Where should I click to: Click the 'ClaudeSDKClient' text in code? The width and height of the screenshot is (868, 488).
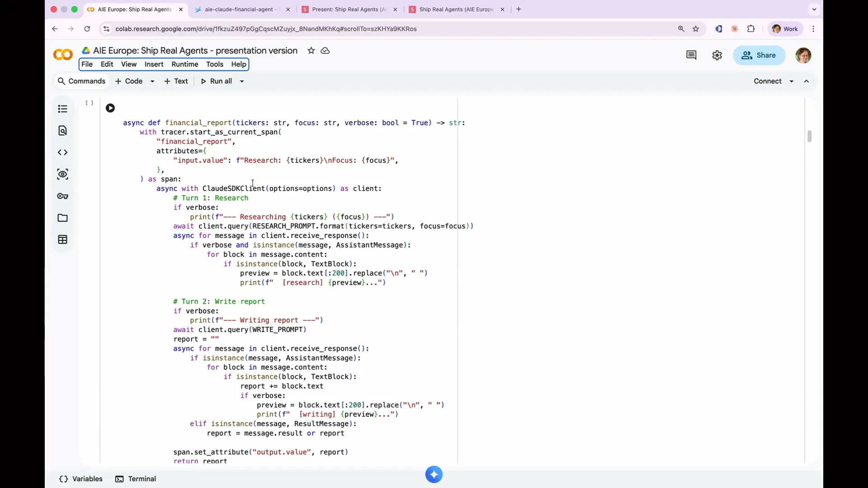click(x=234, y=188)
